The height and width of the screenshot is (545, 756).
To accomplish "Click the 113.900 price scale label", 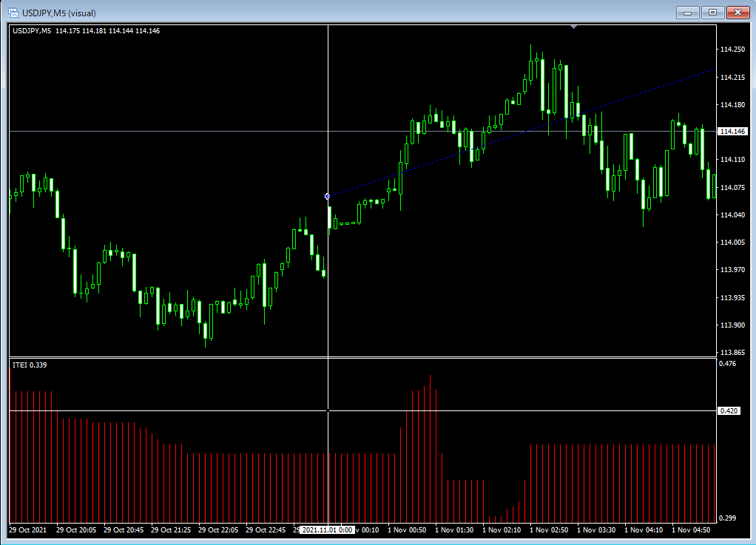I will pyautogui.click(x=732, y=325).
